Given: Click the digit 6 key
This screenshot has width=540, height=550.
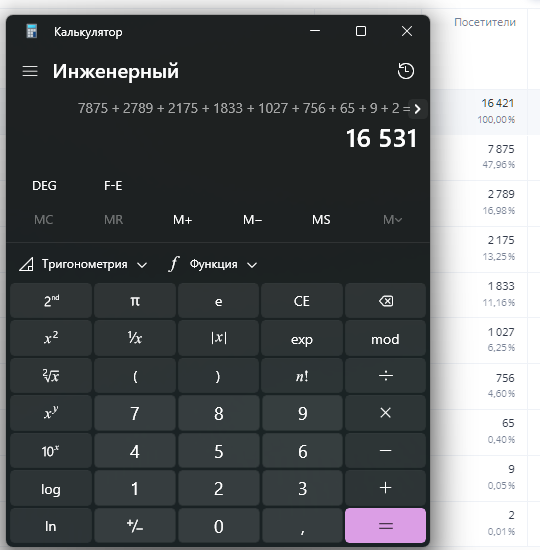Looking at the screenshot, I should pyautogui.click(x=302, y=451).
